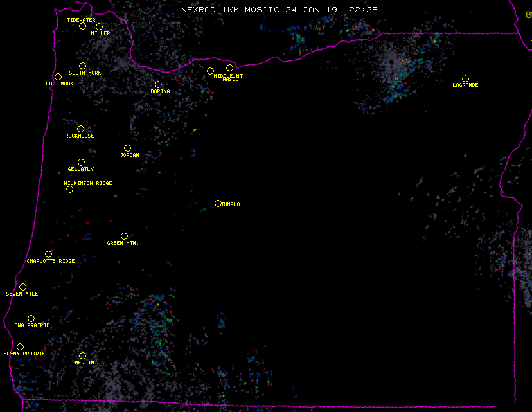
Task: Click the Tidewater station circle marker
Action: coord(82,26)
